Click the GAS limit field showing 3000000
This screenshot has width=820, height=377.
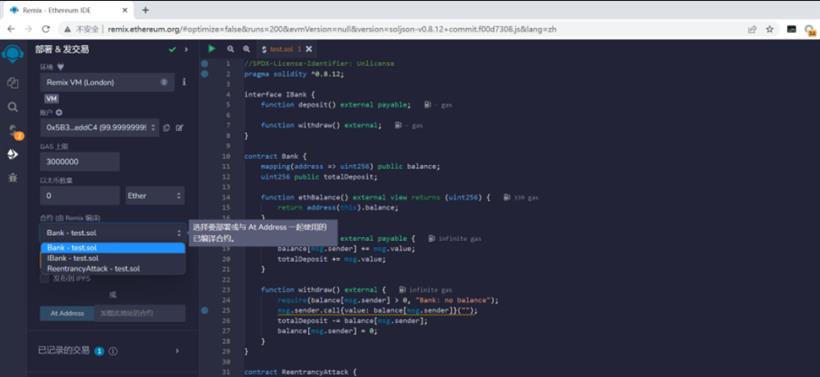[80, 162]
